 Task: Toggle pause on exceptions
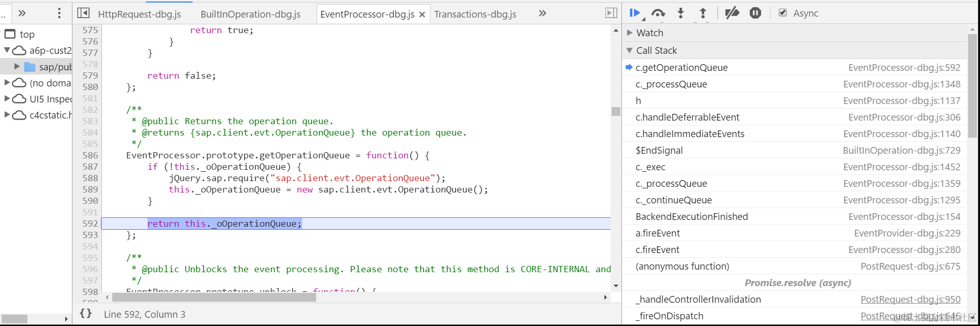755,13
